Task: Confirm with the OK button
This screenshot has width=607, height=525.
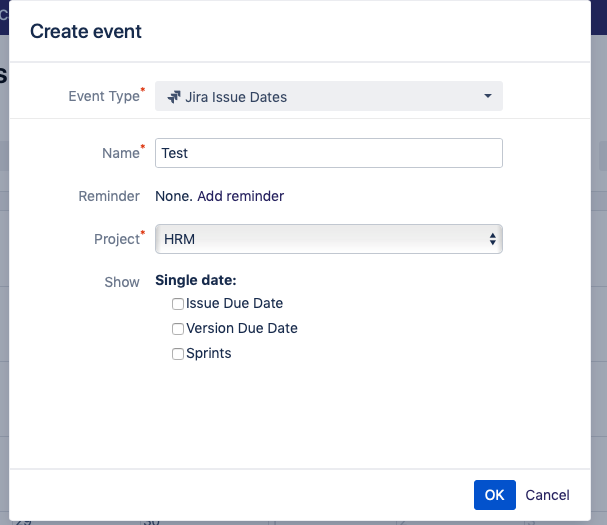Action: 494,495
